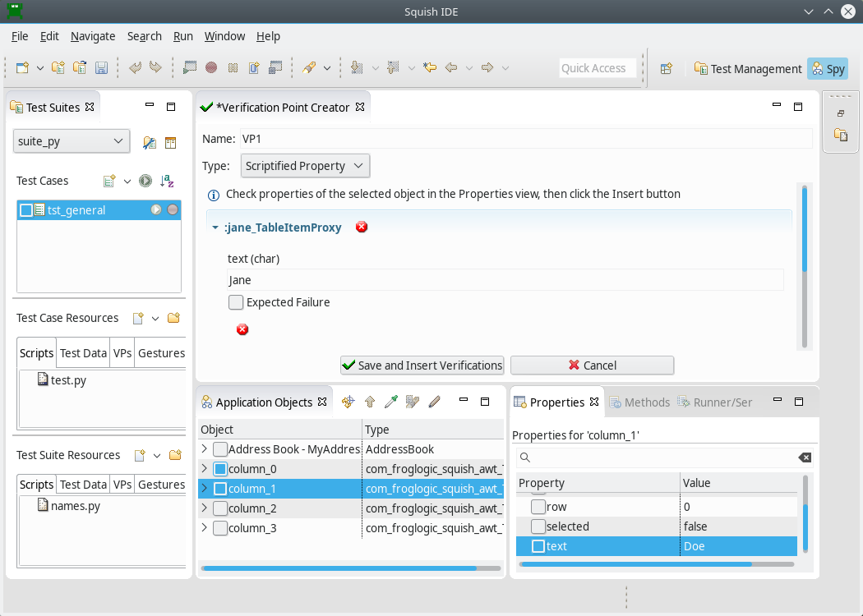The image size is (863, 616).
Task: Click the Pick object icon in Application Objects
Action: pos(348,402)
